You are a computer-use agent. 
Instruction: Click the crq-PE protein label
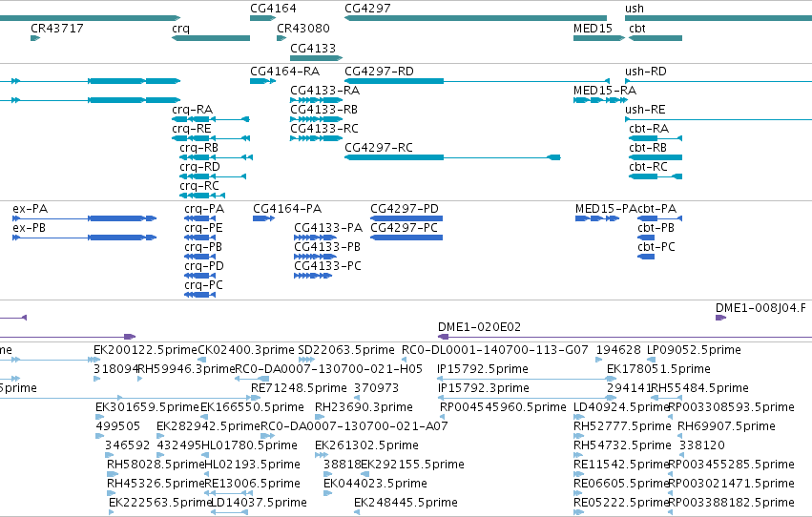click(203, 228)
